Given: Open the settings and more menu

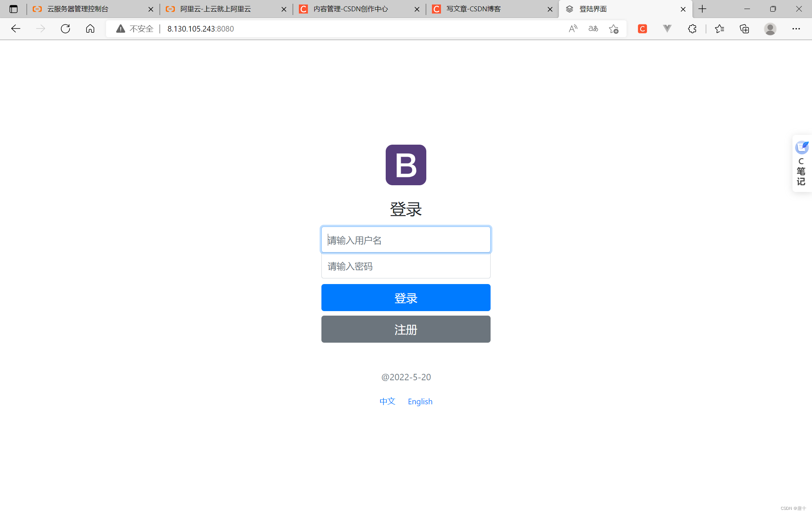Looking at the screenshot, I should coord(796,29).
